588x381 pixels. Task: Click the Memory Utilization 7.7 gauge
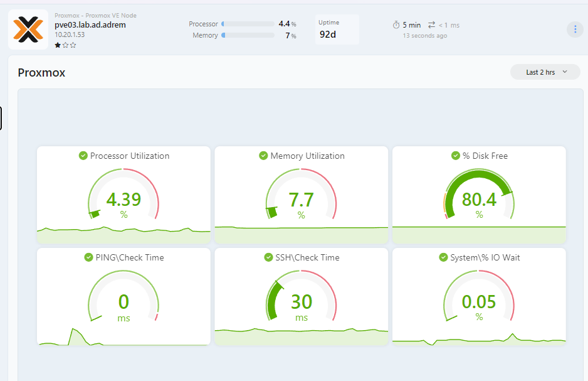tap(301, 195)
